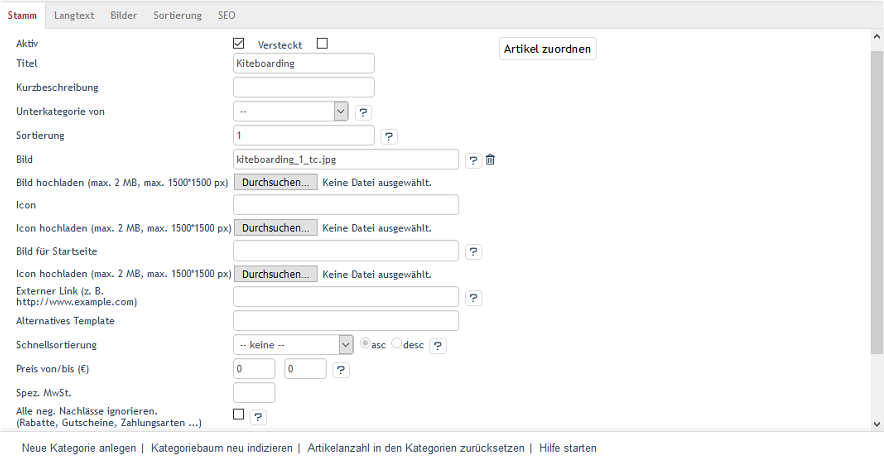Image resolution: width=884 pixels, height=465 pixels.
Task: Tick Alle neg. Nachlässe ignorieren checkbox
Action: tap(238, 414)
